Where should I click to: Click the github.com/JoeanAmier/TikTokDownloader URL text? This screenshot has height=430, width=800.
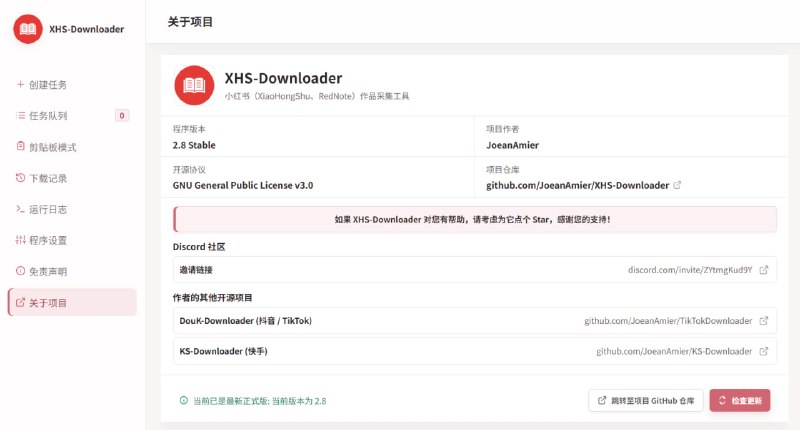click(668, 321)
